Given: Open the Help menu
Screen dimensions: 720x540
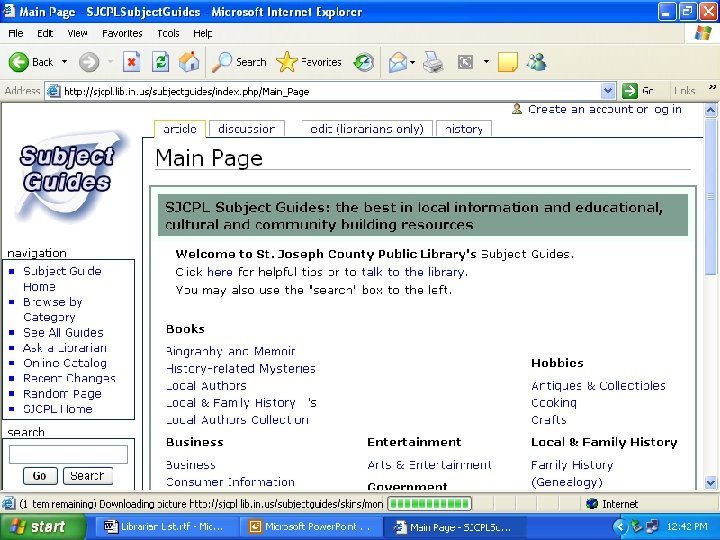Looking at the screenshot, I should point(202,34).
